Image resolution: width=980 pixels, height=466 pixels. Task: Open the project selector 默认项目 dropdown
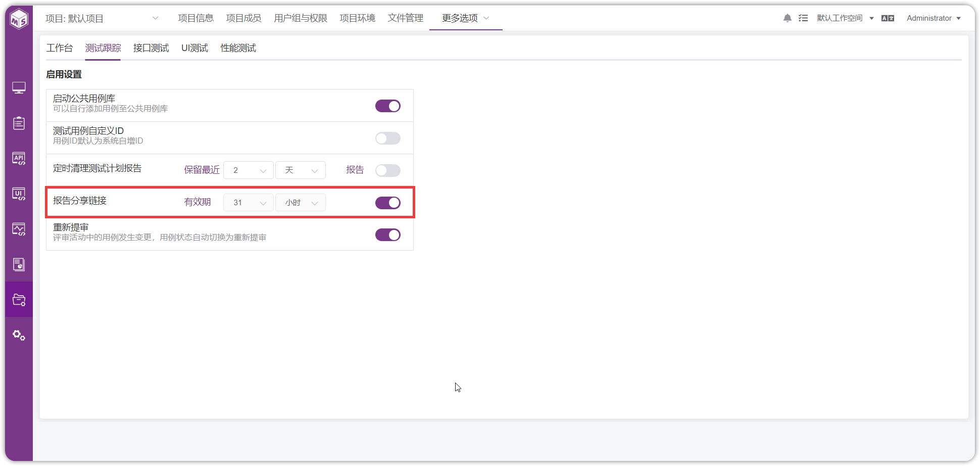(x=102, y=19)
